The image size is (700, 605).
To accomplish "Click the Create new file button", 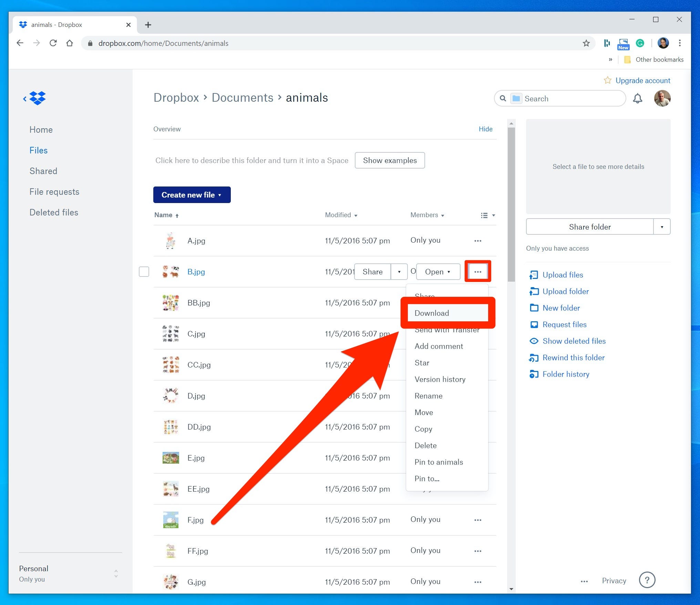I will (x=192, y=195).
